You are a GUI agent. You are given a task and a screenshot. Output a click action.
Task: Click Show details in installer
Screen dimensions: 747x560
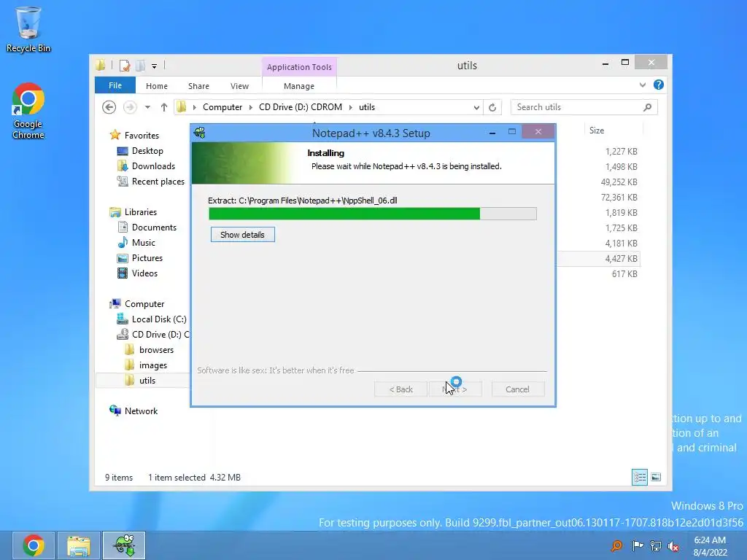pyautogui.click(x=242, y=235)
